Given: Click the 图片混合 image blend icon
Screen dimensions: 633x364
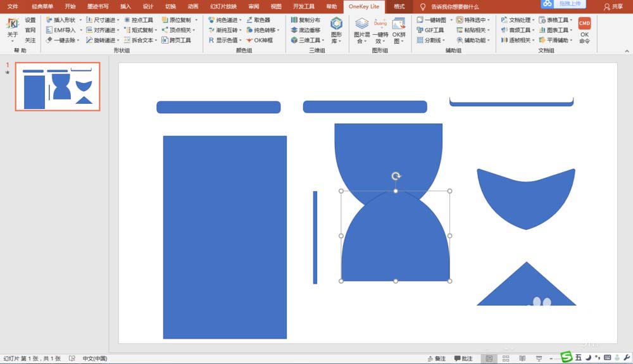Looking at the screenshot, I should pyautogui.click(x=361, y=30).
